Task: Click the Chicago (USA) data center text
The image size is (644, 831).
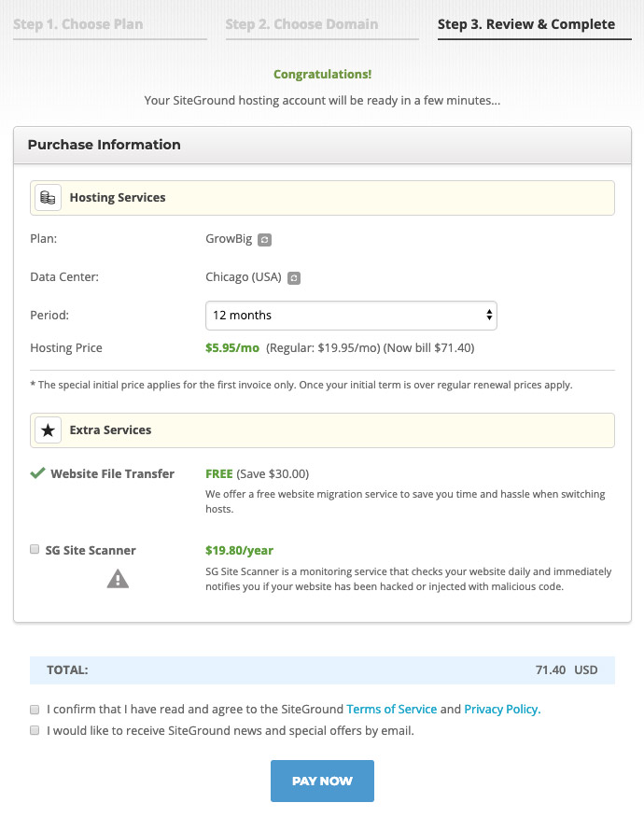Action: (x=244, y=277)
